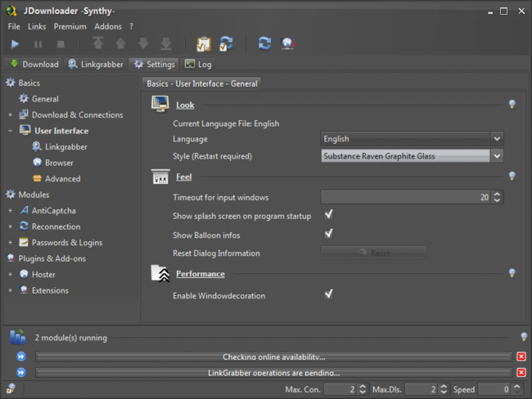Stop downloads with the Stop button

[x=61, y=44]
